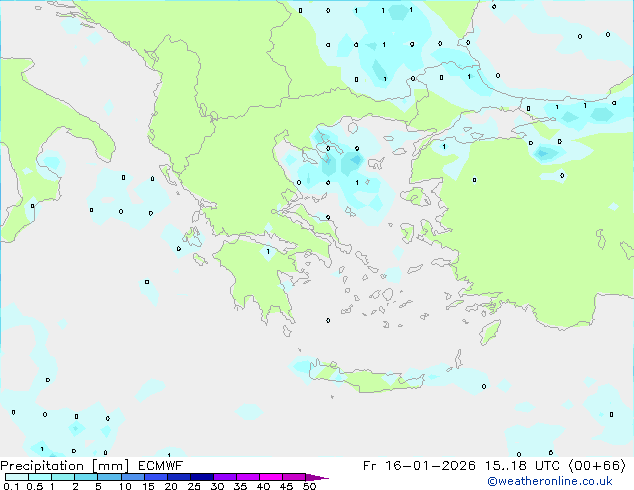The image size is (634, 490).
Task: Pick the 40–45 mm magenta legend swatch
Action: click(271, 477)
